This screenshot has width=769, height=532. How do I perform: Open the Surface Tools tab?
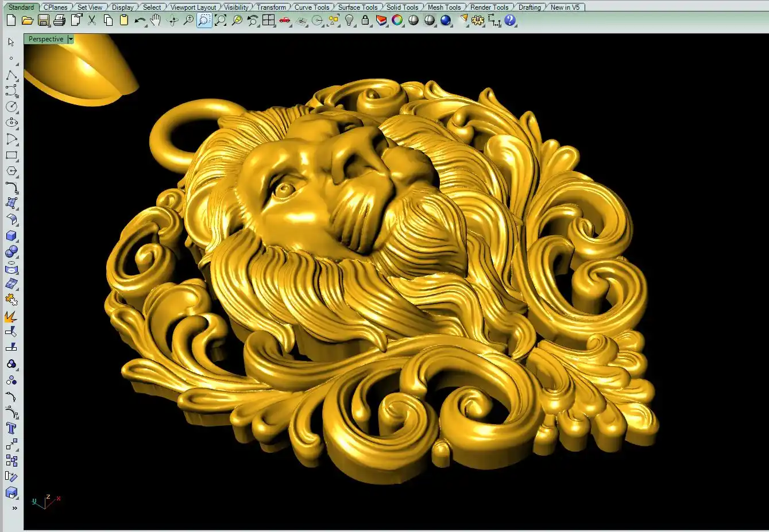(x=357, y=7)
